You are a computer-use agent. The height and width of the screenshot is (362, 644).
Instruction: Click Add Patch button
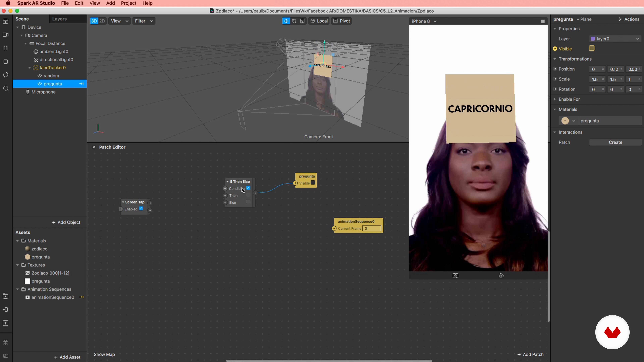pos(530,354)
